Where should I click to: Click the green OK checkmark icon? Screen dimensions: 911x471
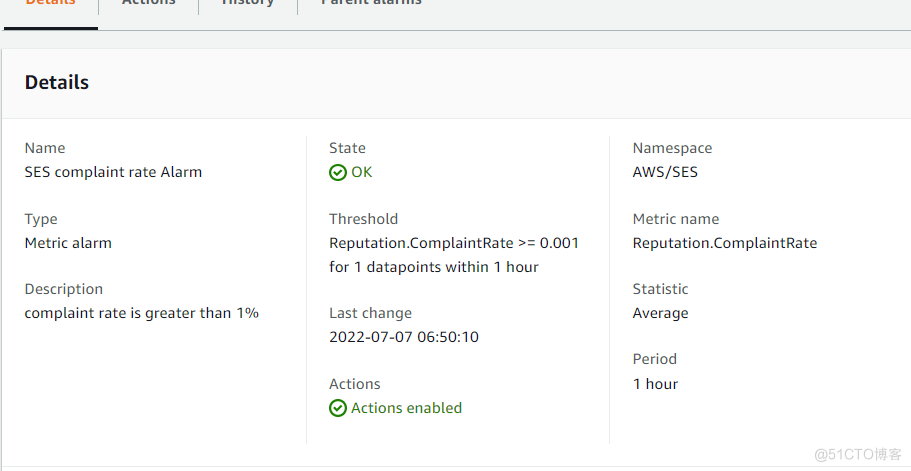[x=338, y=172]
